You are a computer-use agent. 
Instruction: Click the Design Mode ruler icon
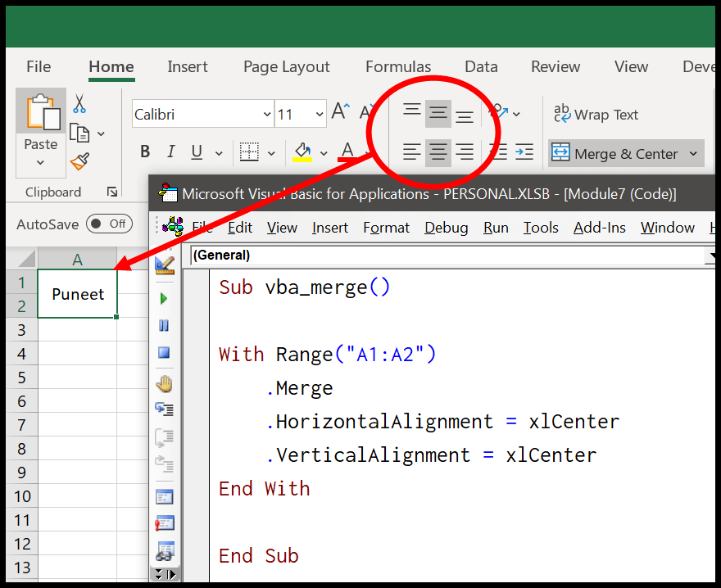coord(165,265)
